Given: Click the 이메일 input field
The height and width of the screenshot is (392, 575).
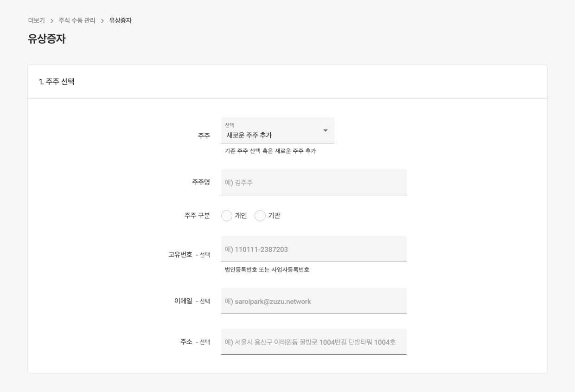Looking at the screenshot, I should point(313,301).
